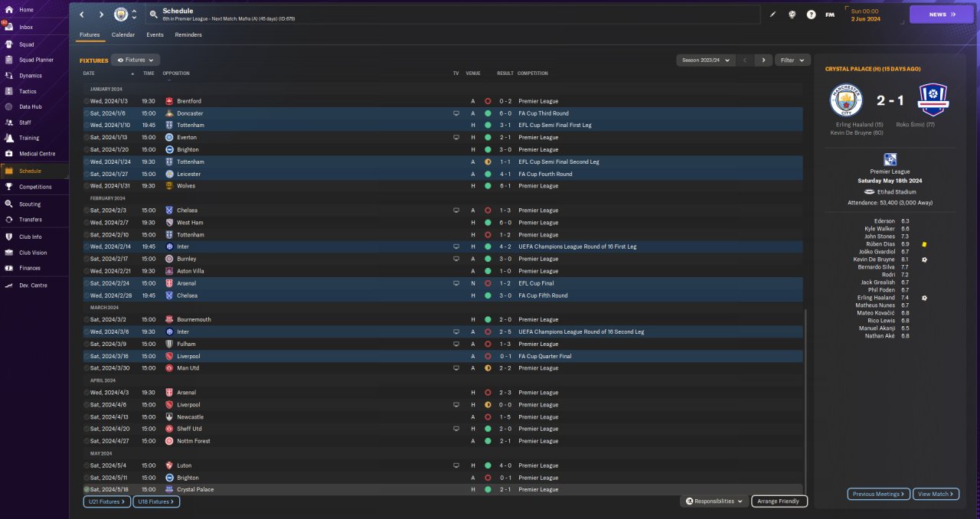Select the Inter first leg fixture row
This screenshot has width=980, height=519.
[443, 246]
